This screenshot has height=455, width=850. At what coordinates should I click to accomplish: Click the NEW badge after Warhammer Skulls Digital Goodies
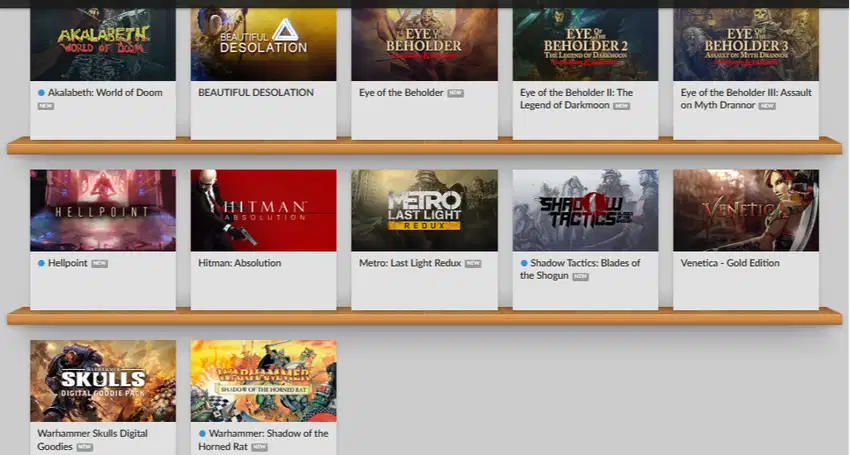pyautogui.click(x=85, y=447)
